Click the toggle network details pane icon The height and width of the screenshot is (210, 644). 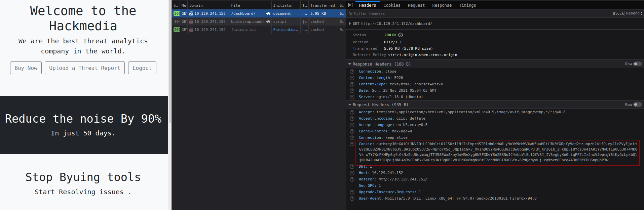click(351, 5)
